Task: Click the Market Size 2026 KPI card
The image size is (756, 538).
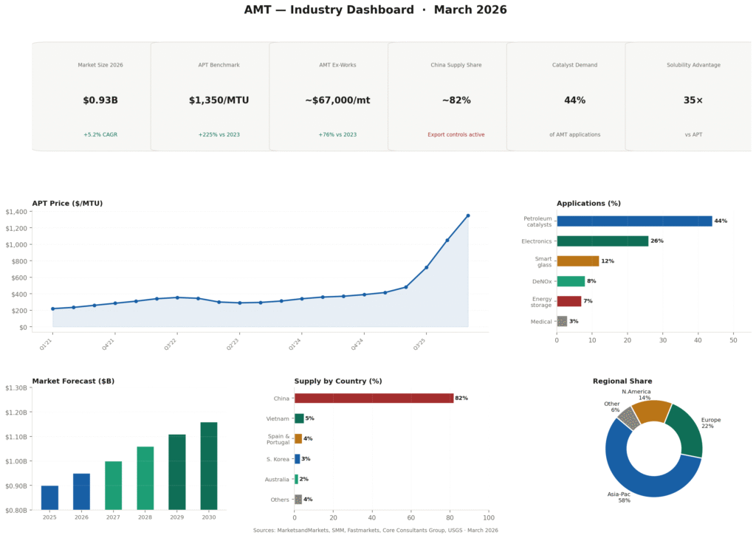Action: click(100, 97)
